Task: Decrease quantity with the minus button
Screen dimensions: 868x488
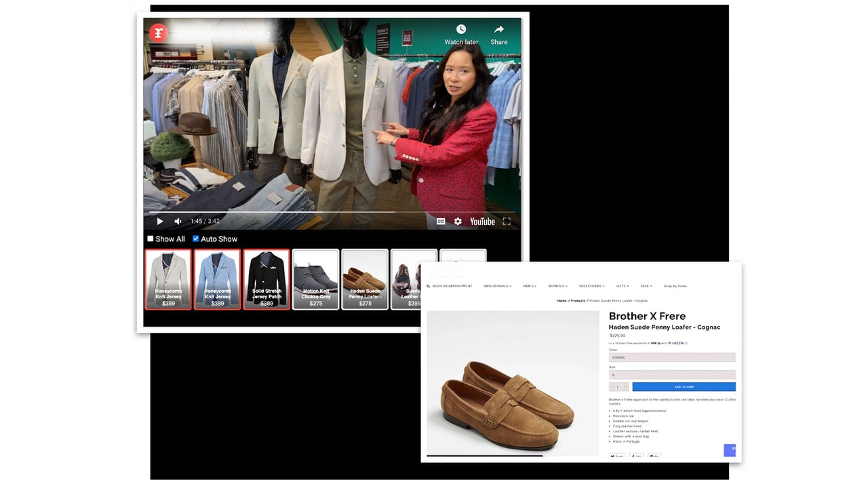Action: coord(612,387)
